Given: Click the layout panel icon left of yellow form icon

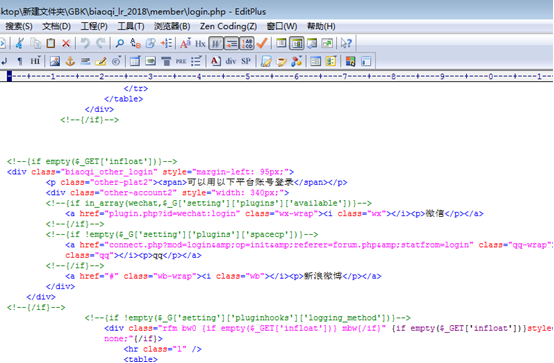Looking at the screenshot, I should pos(315,61).
